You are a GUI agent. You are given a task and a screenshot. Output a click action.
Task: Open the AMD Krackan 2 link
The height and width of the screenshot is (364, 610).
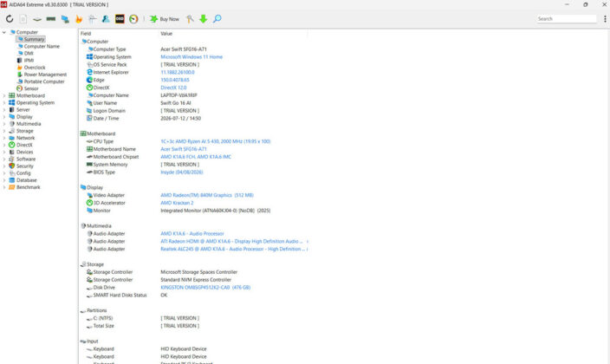coord(177,203)
